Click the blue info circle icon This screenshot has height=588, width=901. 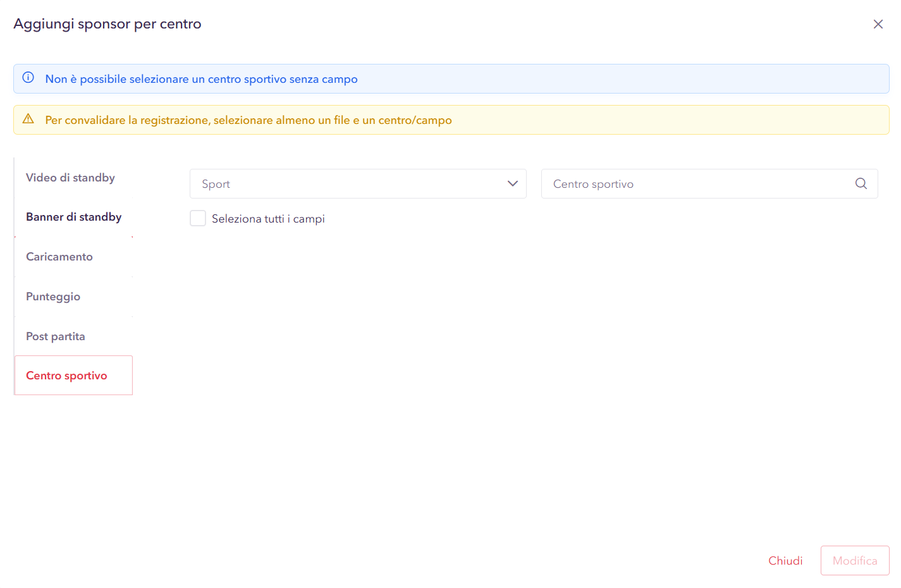tap(28, 78)
